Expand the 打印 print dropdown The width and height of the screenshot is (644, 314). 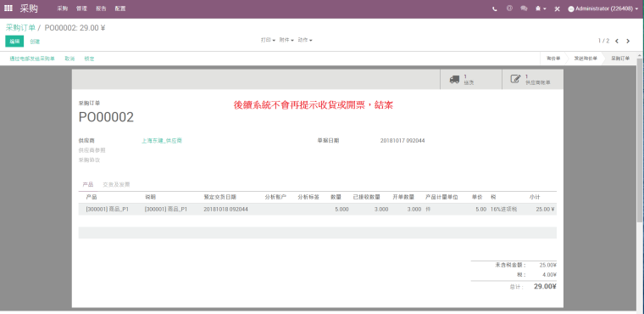(268, 41)
